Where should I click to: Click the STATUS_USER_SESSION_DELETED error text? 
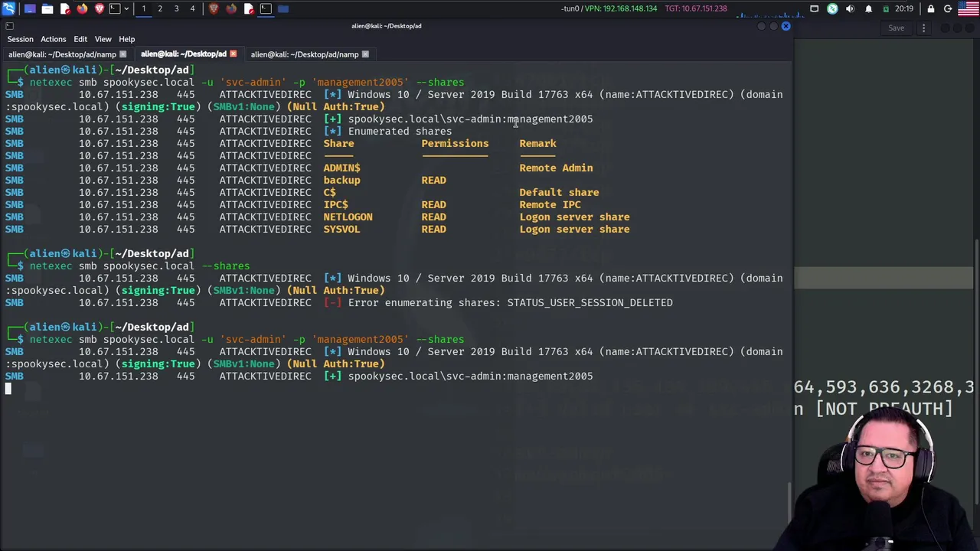point(590,302)
